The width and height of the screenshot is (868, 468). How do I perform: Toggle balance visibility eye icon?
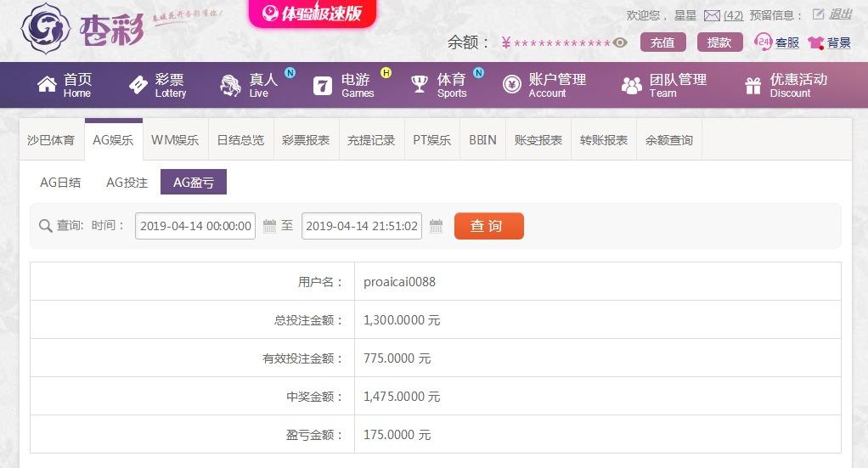coord(620,42)
